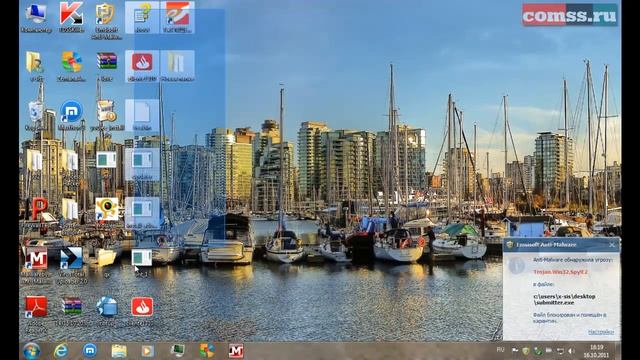Open the Computer desktop icon
The height and width of the screenshot is (360, 640).
pos(36,14)
